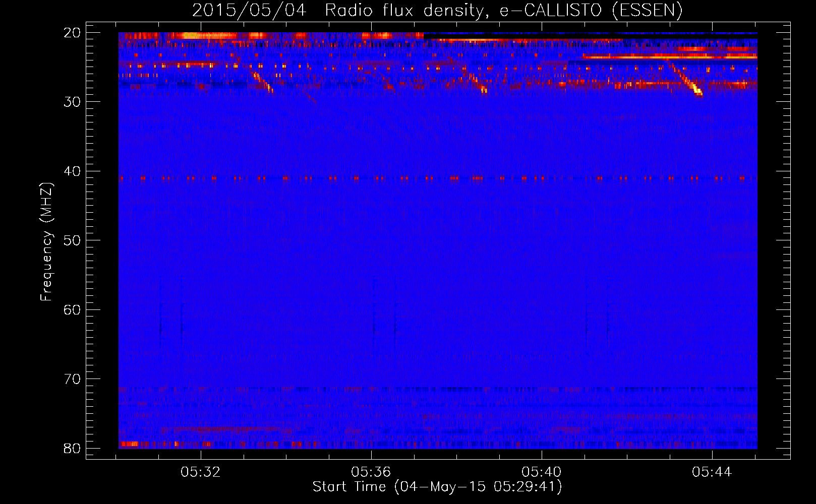Click the 30 MHz frequency tick label
The image size is (816, 504).
(72, 102)
